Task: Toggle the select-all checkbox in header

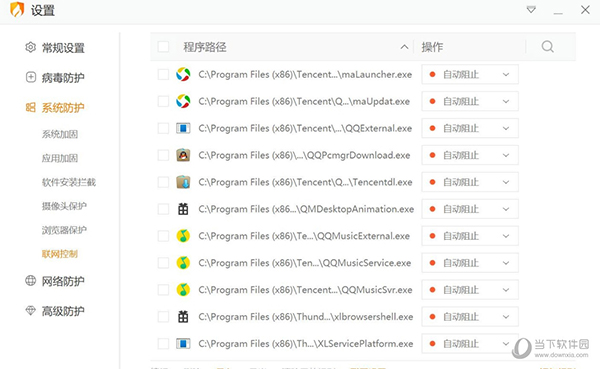Action: (x=163, y=47)
